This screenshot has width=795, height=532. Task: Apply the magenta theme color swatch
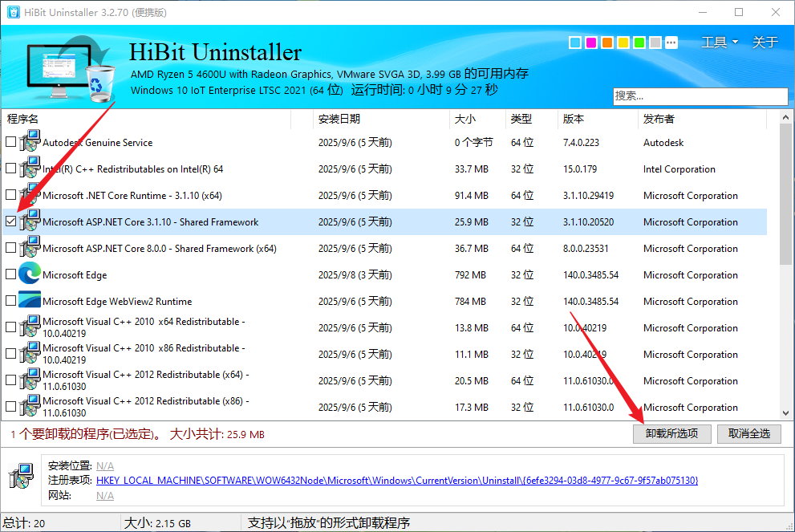click(x=591, y=43)
